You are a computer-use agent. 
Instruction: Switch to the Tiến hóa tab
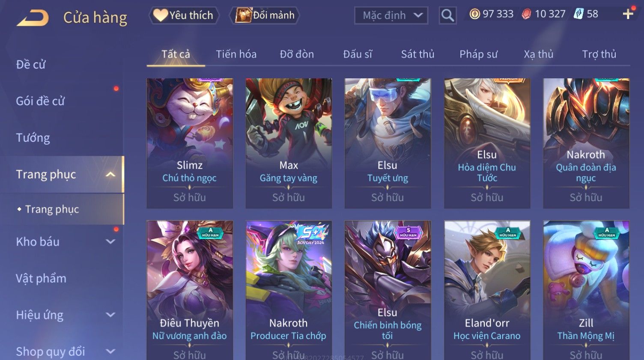point(236,54)
